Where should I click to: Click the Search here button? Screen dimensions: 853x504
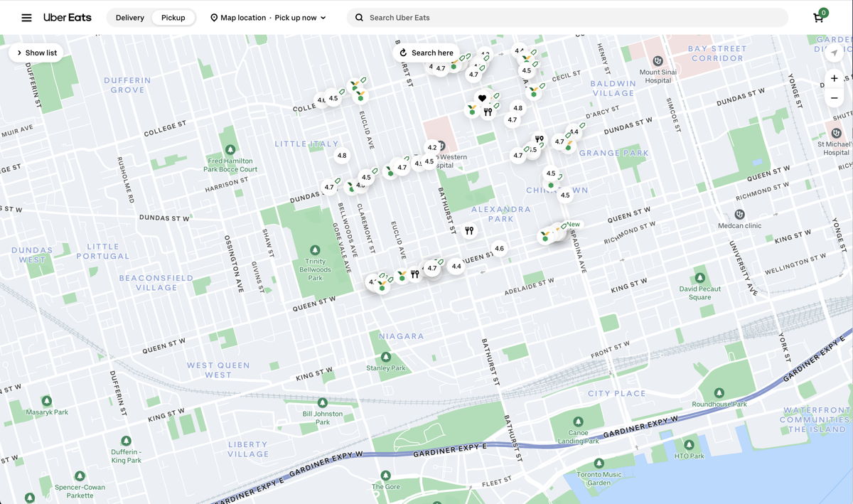coord(426,53)
